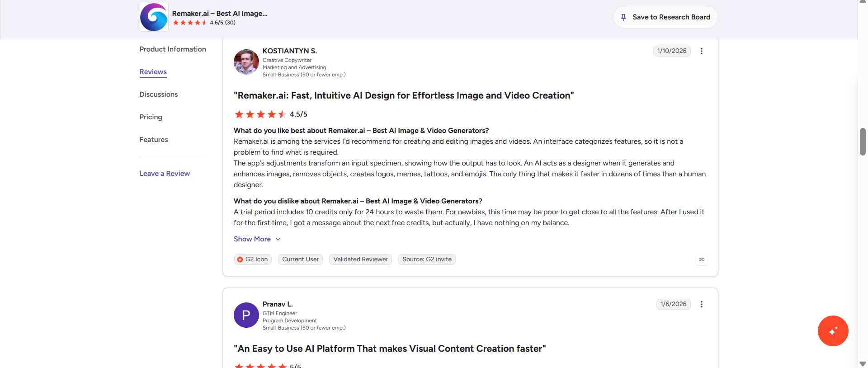This screenshot has height=368, width=868.
Task: Click the Marketing and Advertising industry text
Action: [x=294, y=67]
